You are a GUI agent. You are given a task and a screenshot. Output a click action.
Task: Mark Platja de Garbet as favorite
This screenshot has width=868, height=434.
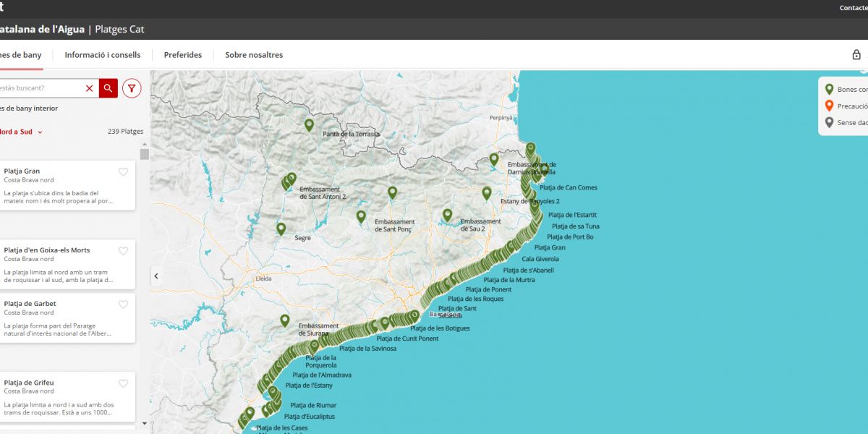pyautogui.click(x=123, y=305)
